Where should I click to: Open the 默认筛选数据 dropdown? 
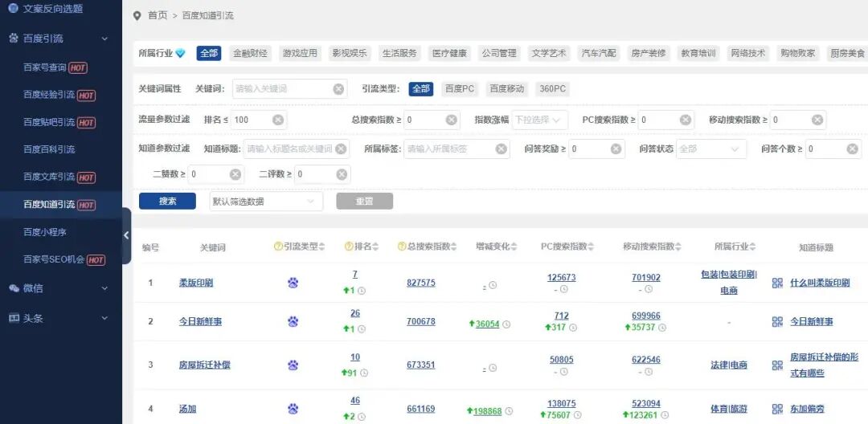click(266, 202)
